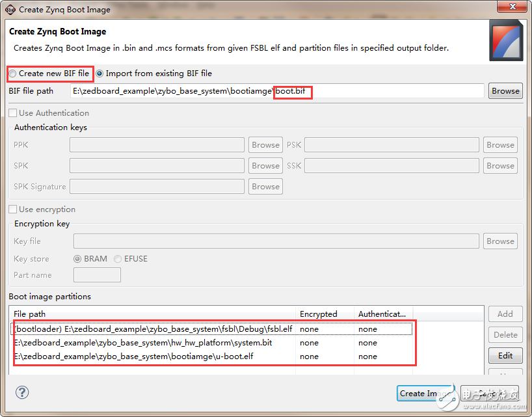The height and width of the screenshot is (417, 532).
Task: Click the Create Image button
Action: tap(425, 394)
